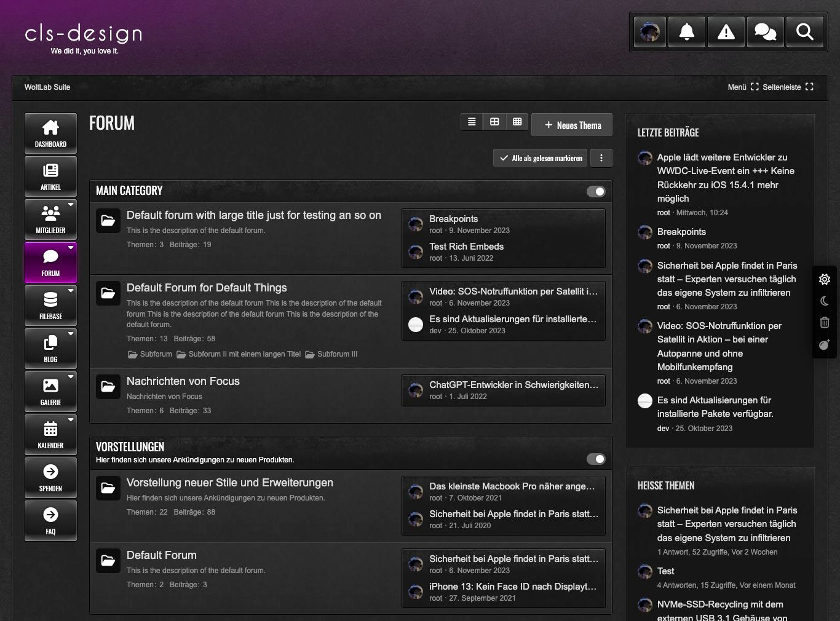
Task: Collapse the Main Category toggle switch
Action: tap(595, 191)
